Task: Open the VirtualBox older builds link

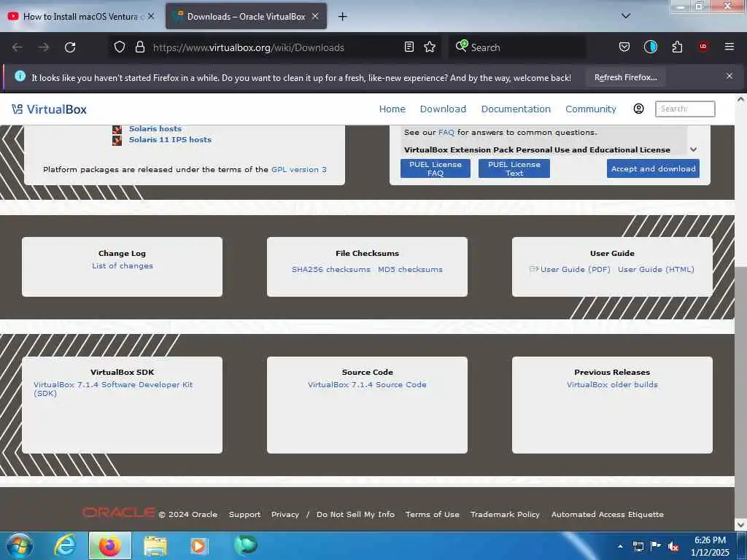Action: (612, 385)
